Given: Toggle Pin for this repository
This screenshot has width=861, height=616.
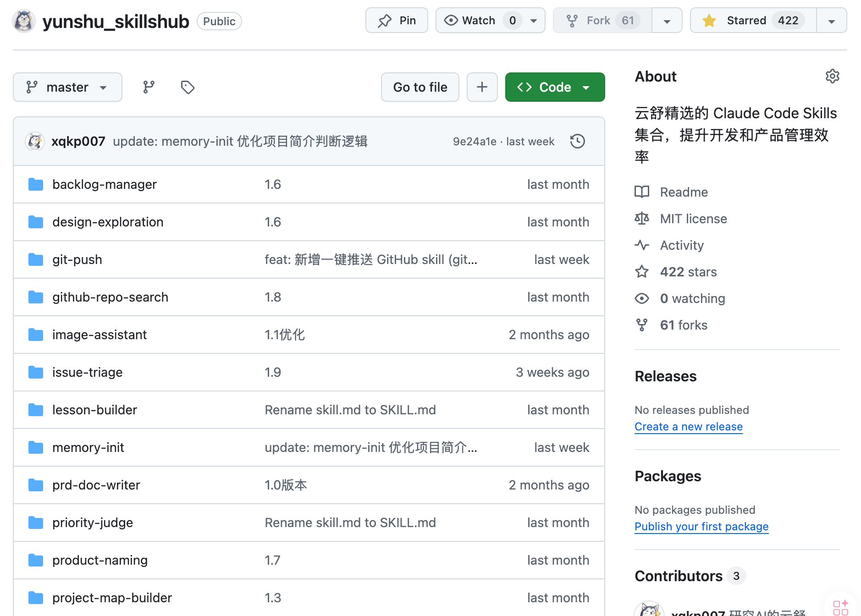Looking at the screenshot, I should tap(397, 21).
